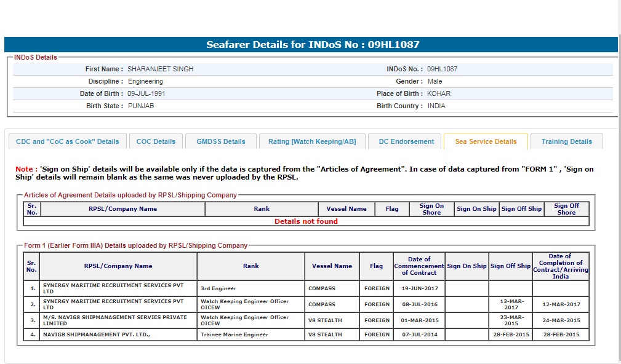This screenshot has height=364, width=621.
Task: Click the Date of Birth value 09-JUL-1991
Action: click(x=146, y=94)
